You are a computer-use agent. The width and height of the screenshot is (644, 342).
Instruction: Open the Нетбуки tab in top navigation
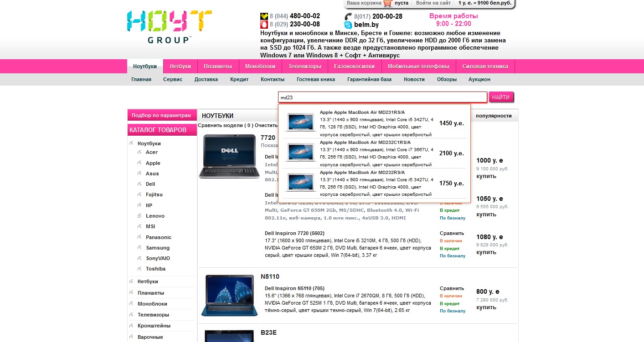click(x=180, y=66)
